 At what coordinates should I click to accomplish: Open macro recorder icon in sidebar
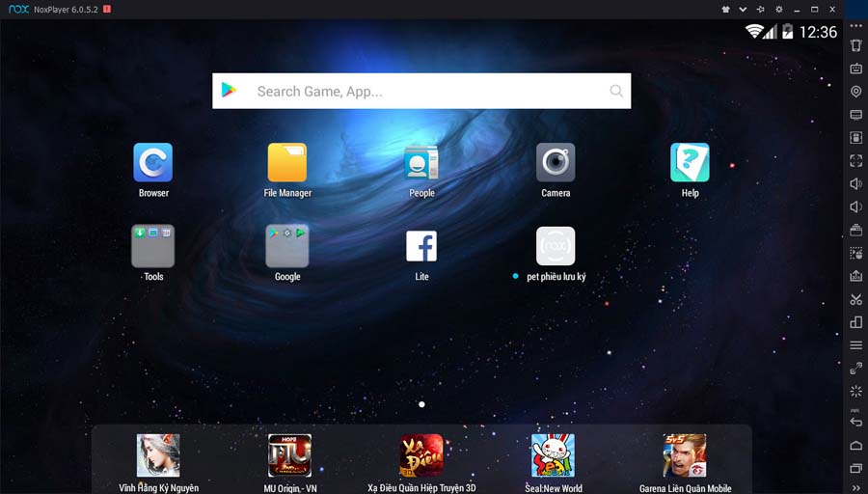[x=855, y=253]
